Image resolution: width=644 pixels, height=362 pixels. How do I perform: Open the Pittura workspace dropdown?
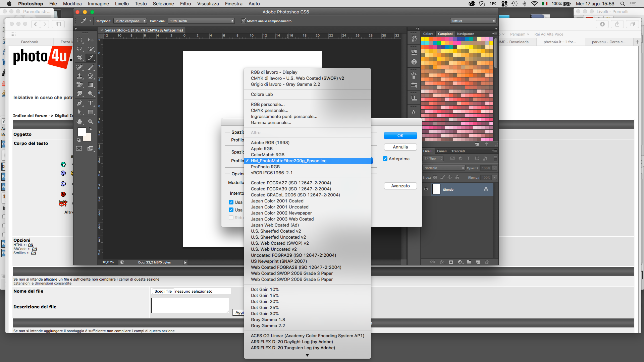(473, 21)
